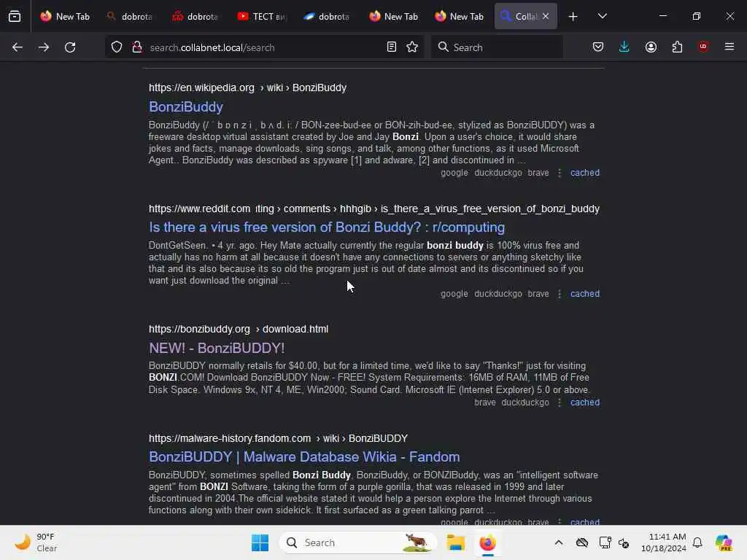Click the cloud sync tray icon
The width and height of the screenshot is (747, 560).
(582, 542)
